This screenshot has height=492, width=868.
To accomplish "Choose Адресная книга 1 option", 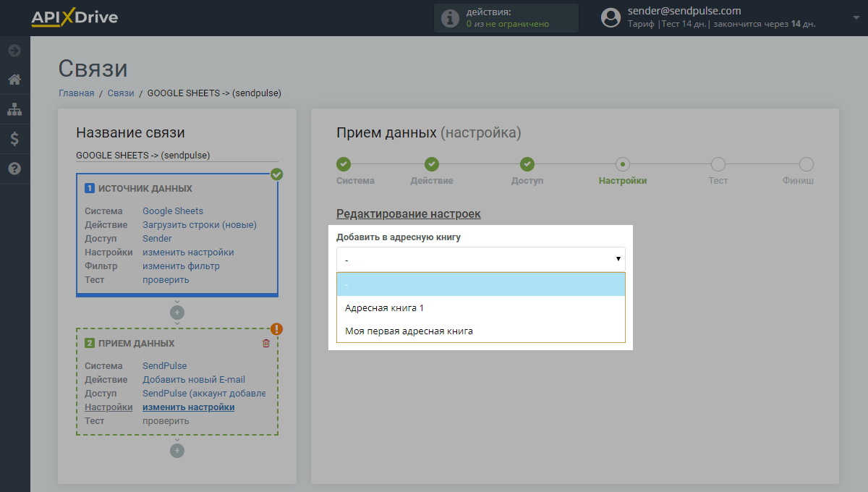I will click(481, 307).
